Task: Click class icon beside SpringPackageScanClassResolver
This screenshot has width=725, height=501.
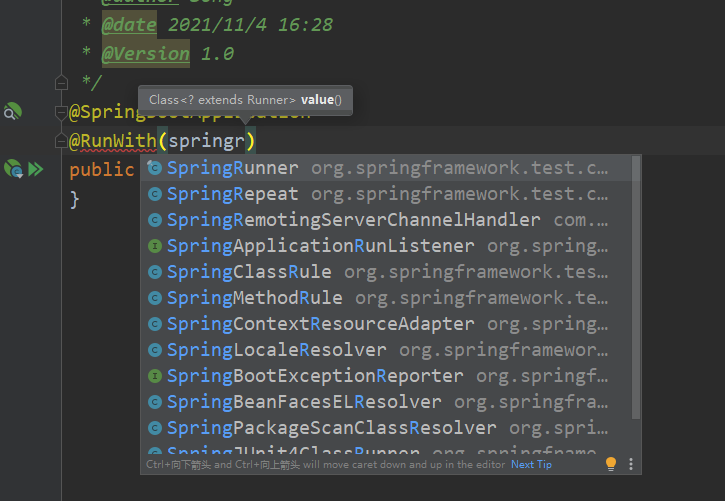Action: [154, 428]
